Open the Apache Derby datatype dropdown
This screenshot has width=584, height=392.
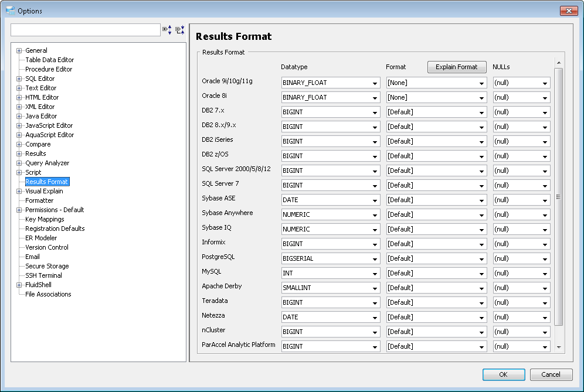[x=331, y=288]
